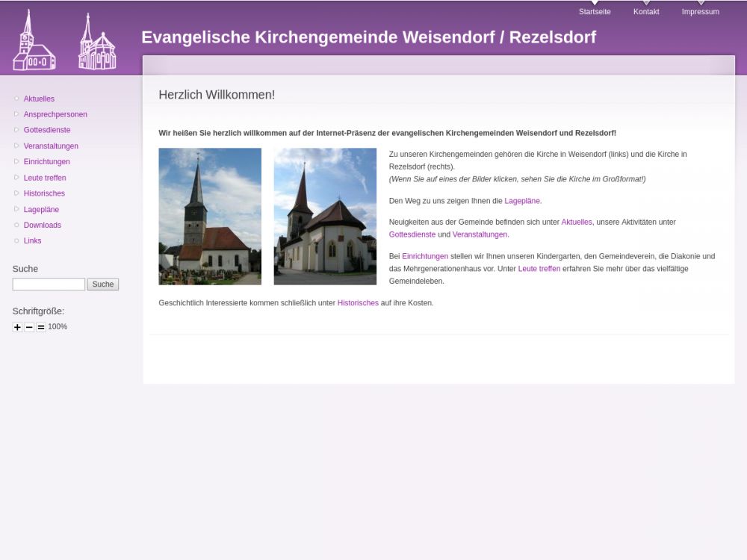The height and width of the screenshot is (560, 747).
Task: Go to the Impressum page
Action: click(700, 12)
